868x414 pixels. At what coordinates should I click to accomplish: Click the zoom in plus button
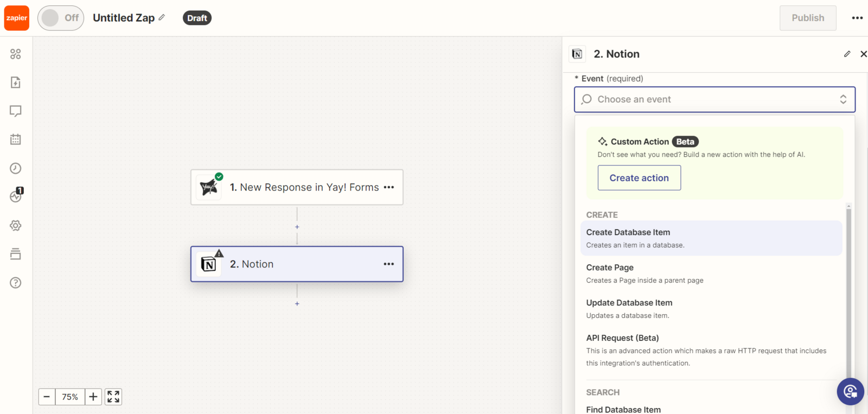(x=93, y=397)
